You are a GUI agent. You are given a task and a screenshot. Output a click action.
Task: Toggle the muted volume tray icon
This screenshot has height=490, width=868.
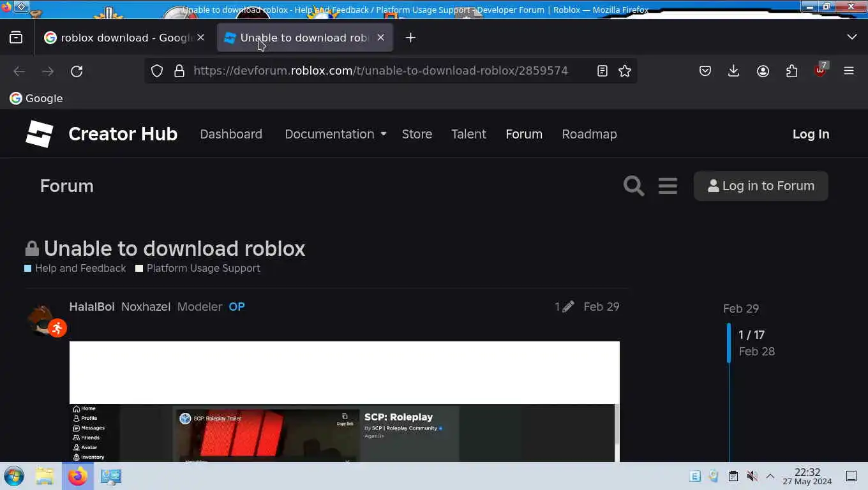tap(752, 476)
